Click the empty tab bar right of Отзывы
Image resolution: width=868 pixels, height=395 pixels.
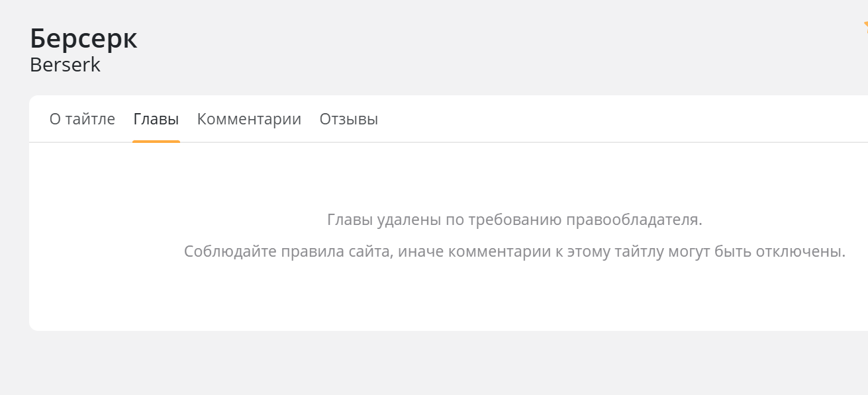click(x=596, y=119)
